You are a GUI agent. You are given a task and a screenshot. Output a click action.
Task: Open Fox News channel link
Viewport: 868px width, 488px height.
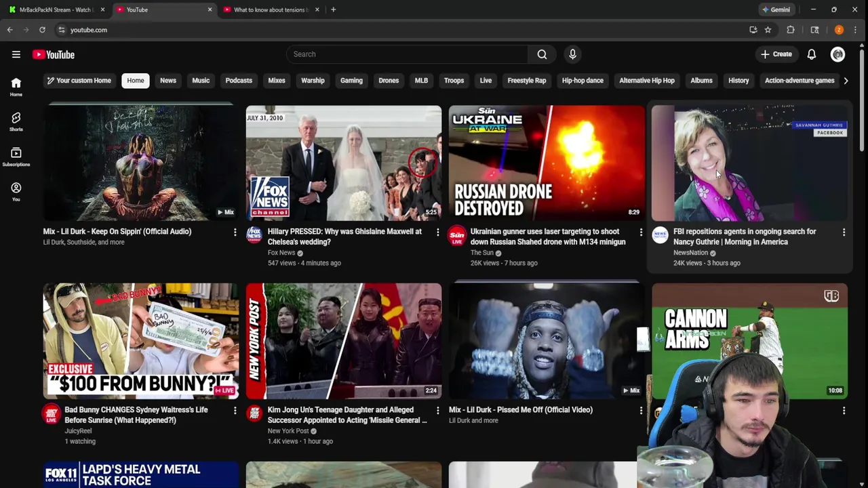(281, 253)
